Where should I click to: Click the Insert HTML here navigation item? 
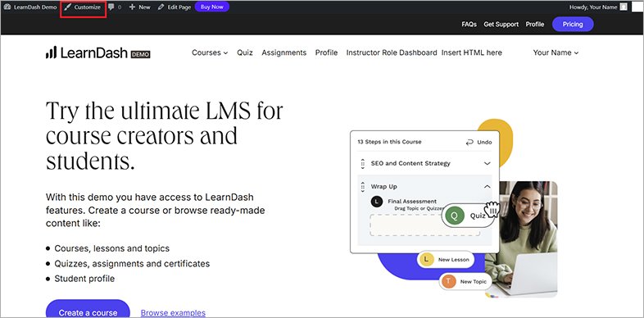point(471,52)
